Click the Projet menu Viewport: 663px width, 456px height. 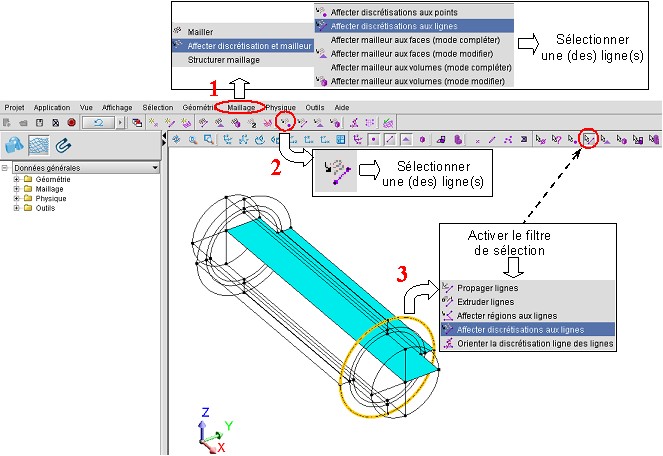pos(14,106)
